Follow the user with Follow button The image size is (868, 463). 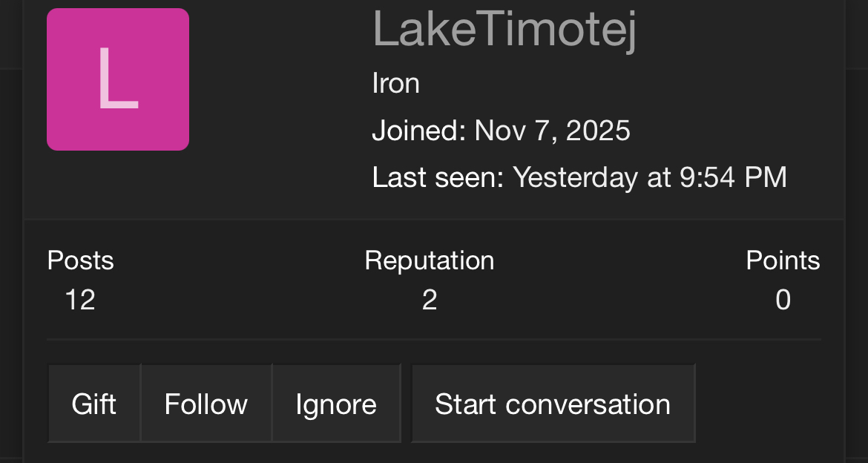coord(206,404)
